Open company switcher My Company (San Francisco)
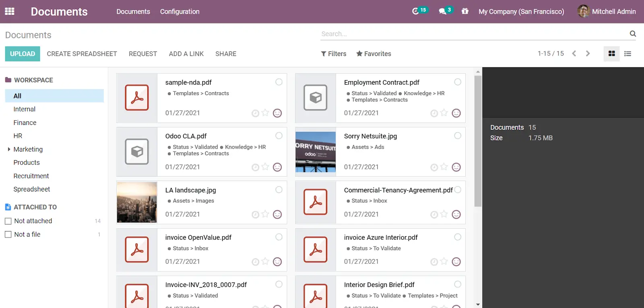Image resolution: width=644 pixels, height=308 pixels. coord(521,11)
